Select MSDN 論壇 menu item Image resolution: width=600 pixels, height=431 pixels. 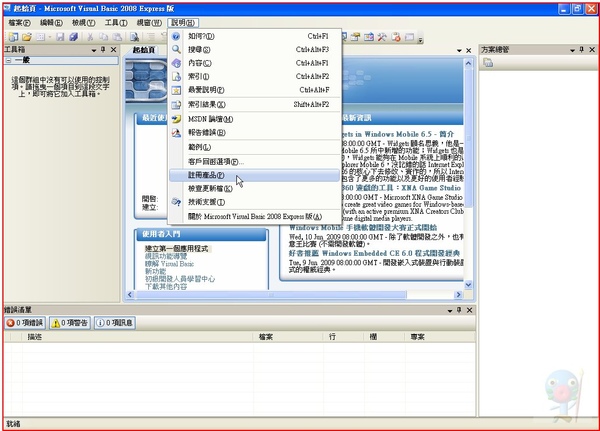click(x=254, y=119)
